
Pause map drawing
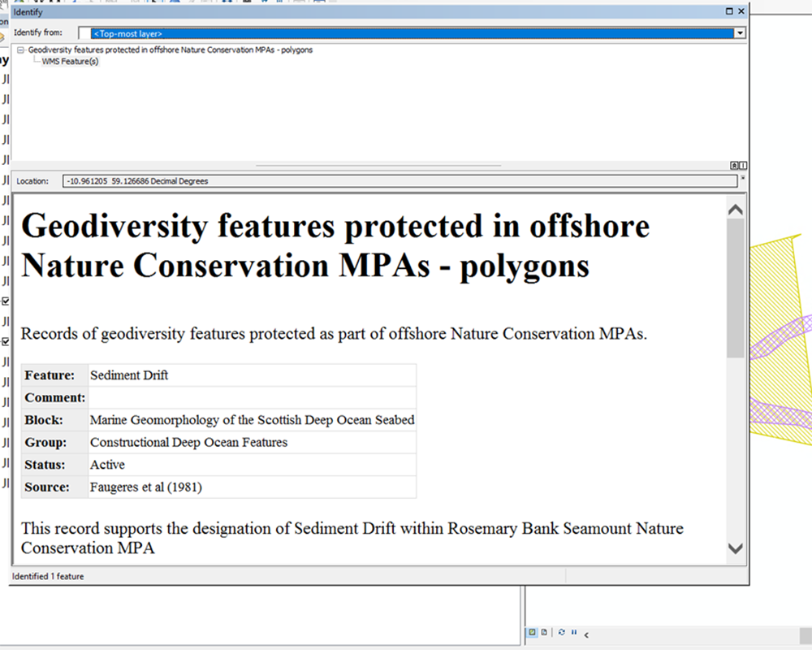point(573,632)
